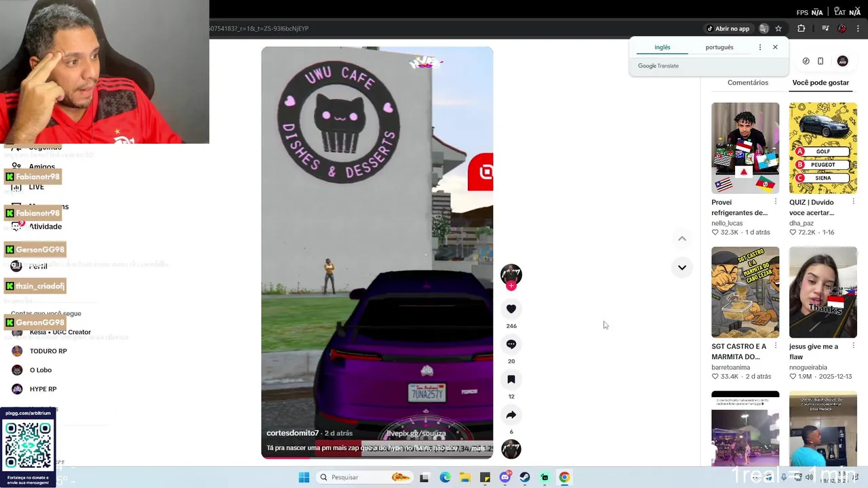Image resolution: width=868 pixels, height=488 pixels.
Task: Click the video progress bar at bottom
Action: pyautogui.click(x=377, y=457)
